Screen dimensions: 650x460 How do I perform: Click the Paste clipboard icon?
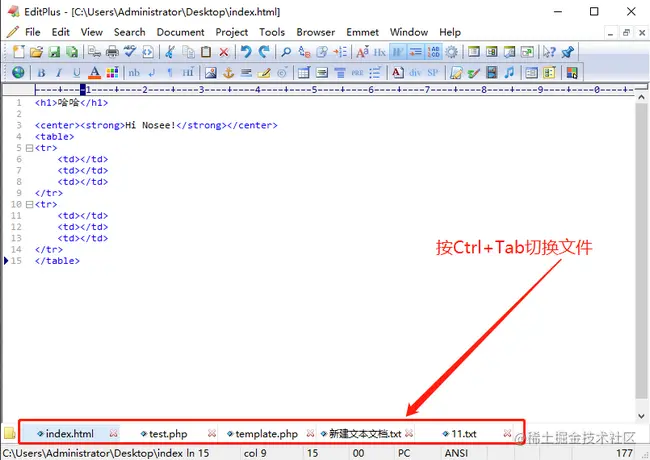206,52
